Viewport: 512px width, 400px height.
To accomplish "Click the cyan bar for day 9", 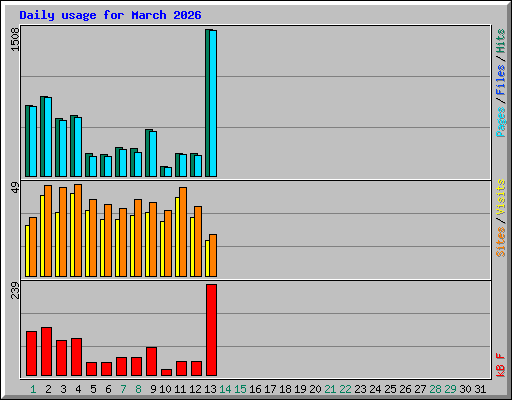I will click(153, 154).
